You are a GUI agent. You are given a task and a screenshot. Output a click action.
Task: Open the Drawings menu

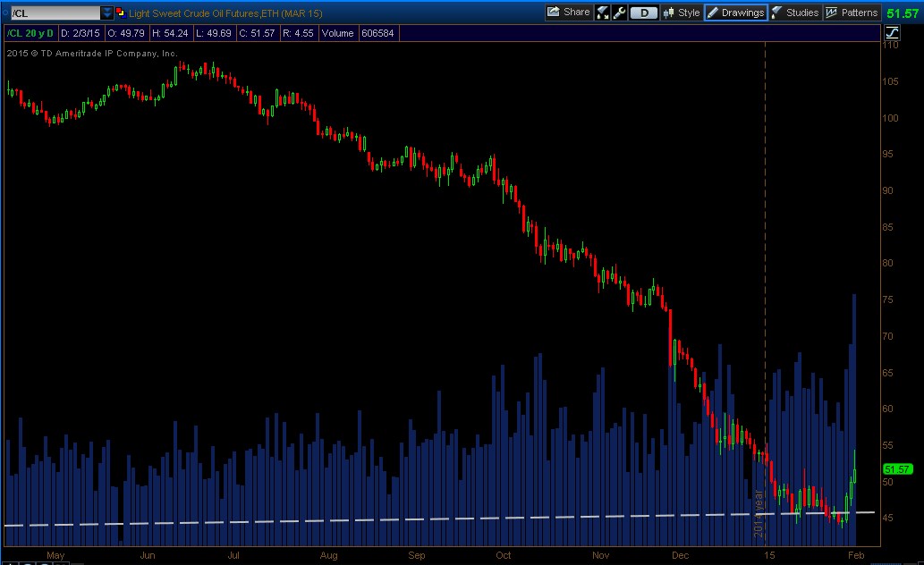coord(735,13)
